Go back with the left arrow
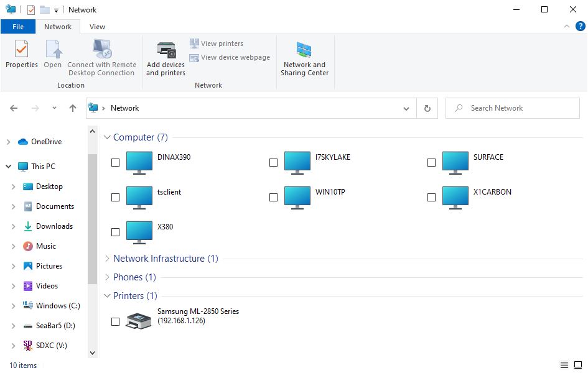The height and width of the screenshot is (373, 588). tap(14, 108)
